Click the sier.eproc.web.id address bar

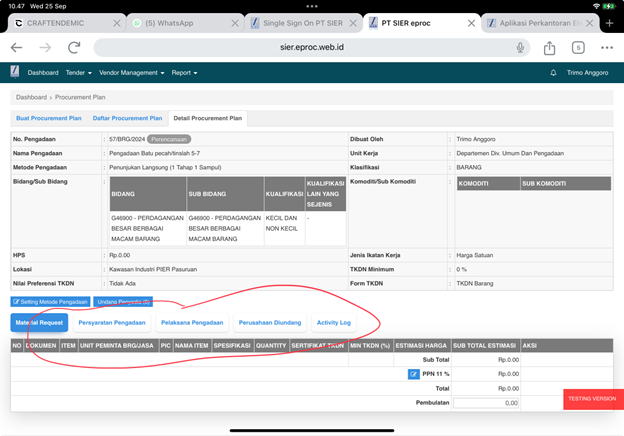coord(310,48)
